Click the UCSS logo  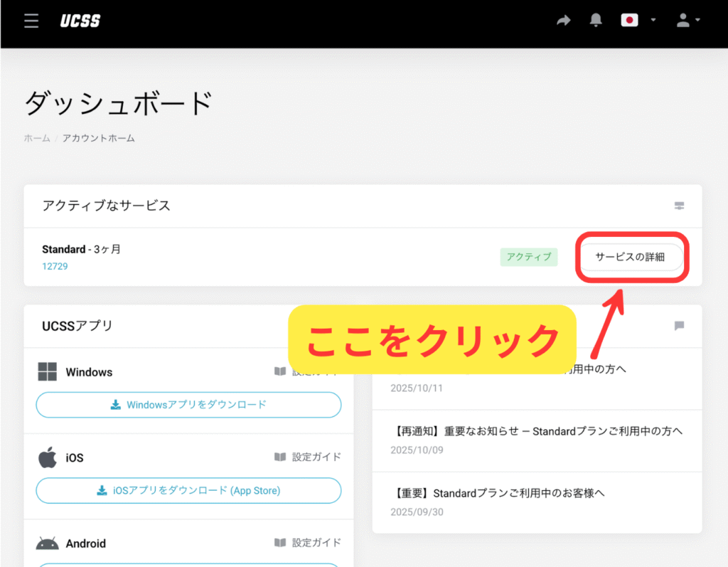(x=80, y=21)
